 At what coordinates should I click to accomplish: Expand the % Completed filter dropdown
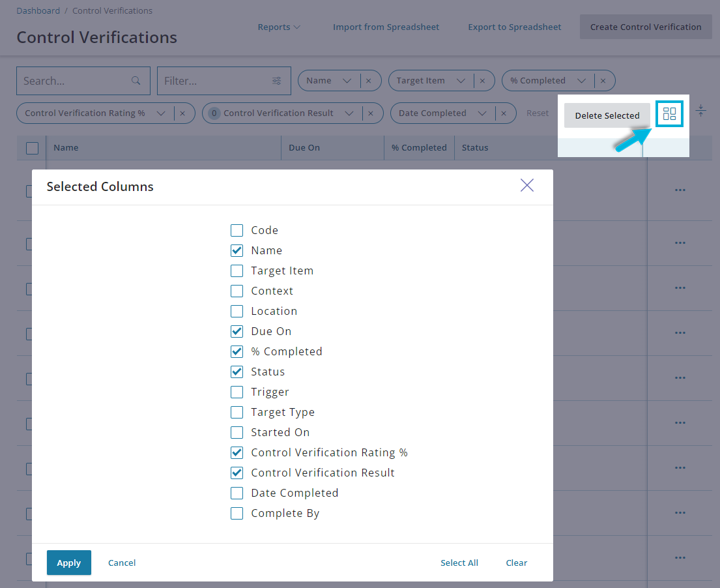(x=581, y=81)
